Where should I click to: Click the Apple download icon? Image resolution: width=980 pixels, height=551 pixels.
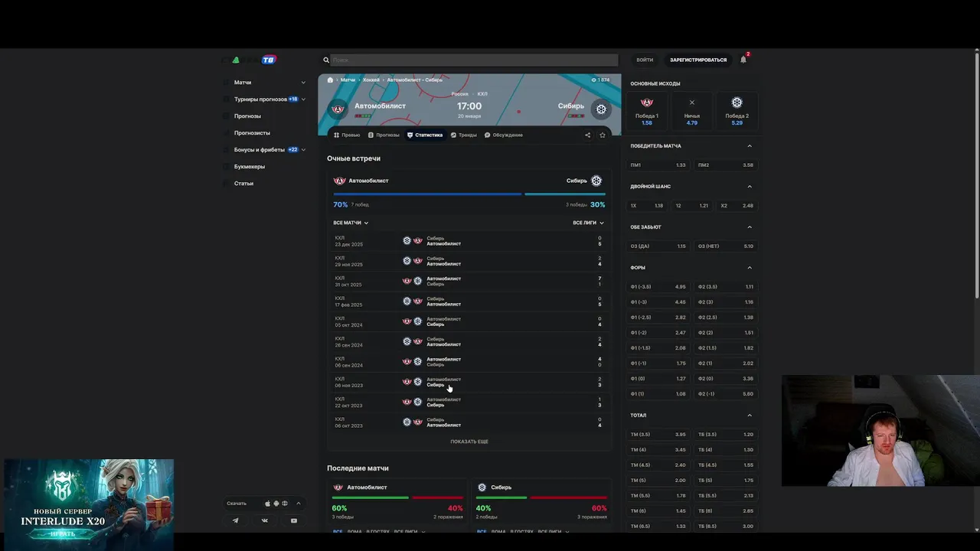coord(268,504)
